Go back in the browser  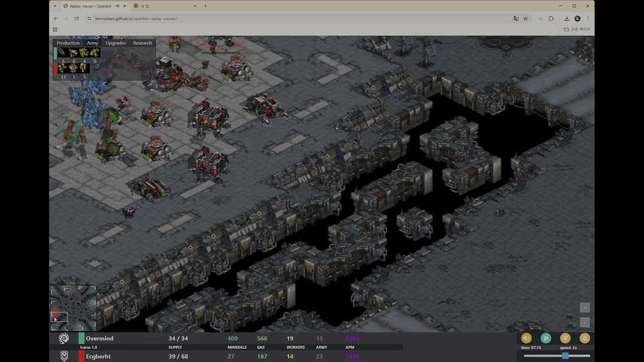pos(55,19)
